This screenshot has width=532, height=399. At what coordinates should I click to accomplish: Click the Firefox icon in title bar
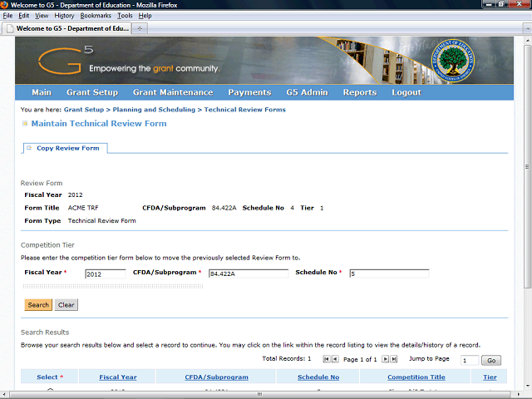click(x=4, y=5)
